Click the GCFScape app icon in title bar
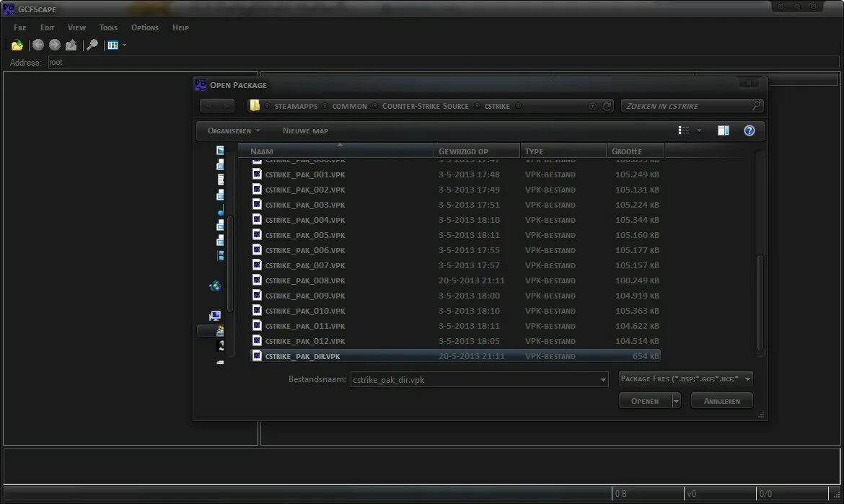The height and width of the screenshot is (504, 844). click(x=9, y=9)
